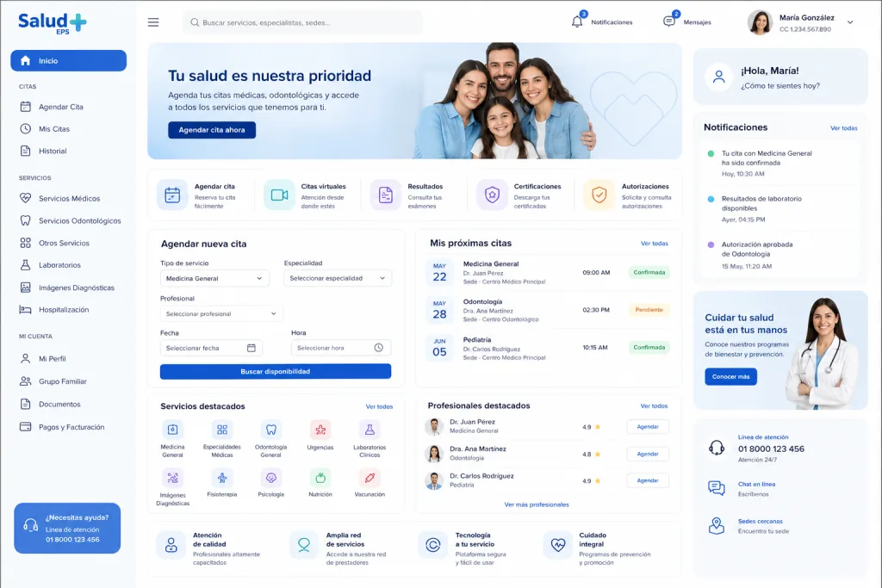The image size is (882, 588).
Task: Click the Seleccionar fecha input field
Action: click(212, 348)
